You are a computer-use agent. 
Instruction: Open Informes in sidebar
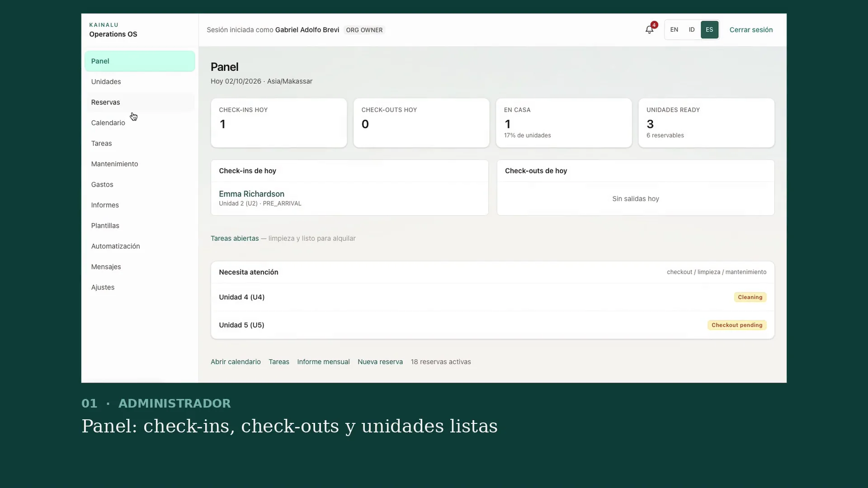140,205
